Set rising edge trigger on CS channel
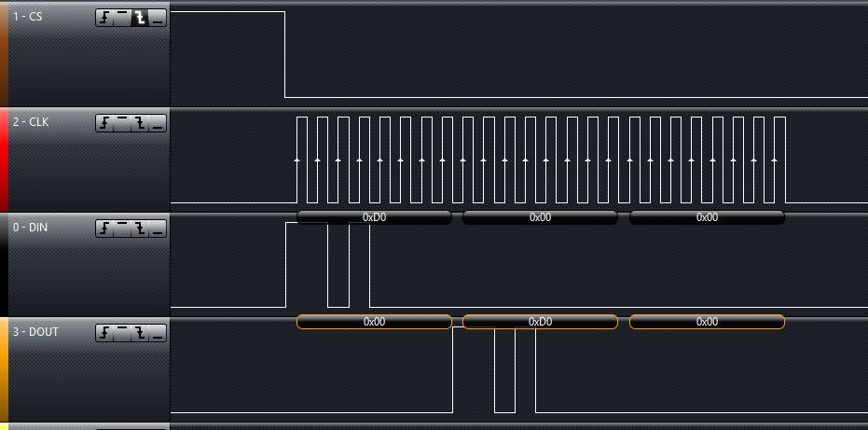This screenshot has width=868, height=430. (104, 19)
